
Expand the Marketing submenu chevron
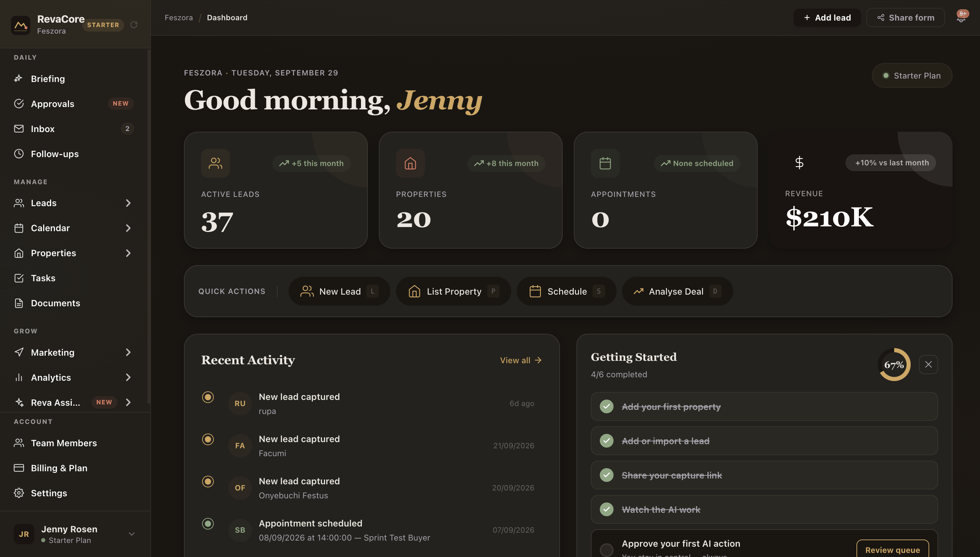[128, 352]
